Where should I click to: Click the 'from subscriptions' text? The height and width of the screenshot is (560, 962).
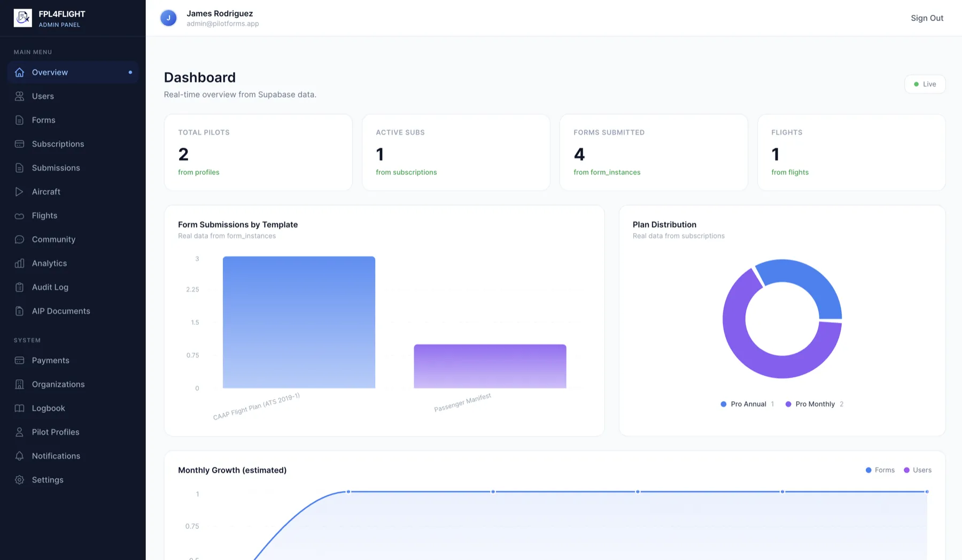click(x=406, y=172)
